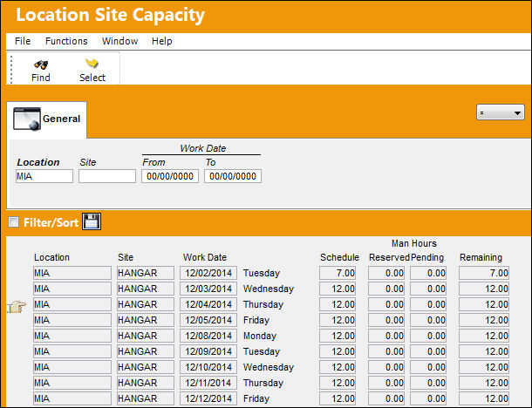
Task: Select the 12/09/2014 work date cell
Action: tap(208, 351)
